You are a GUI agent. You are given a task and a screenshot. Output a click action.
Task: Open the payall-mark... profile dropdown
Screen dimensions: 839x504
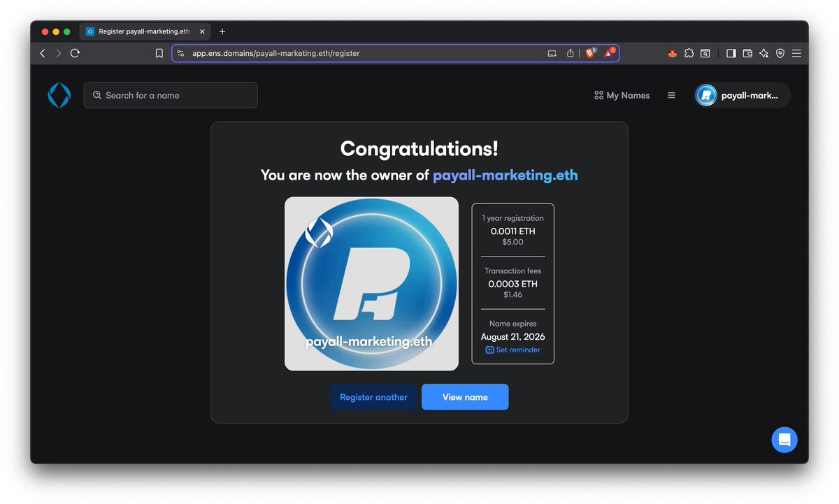(743, 95)
